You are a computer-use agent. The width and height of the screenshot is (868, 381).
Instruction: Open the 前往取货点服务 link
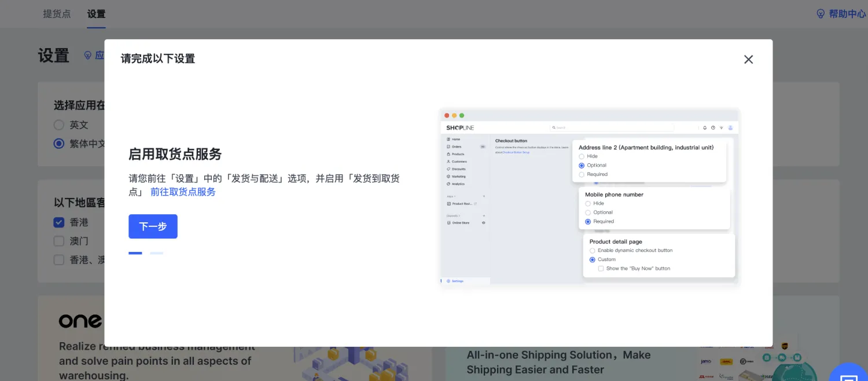(183, 192)
